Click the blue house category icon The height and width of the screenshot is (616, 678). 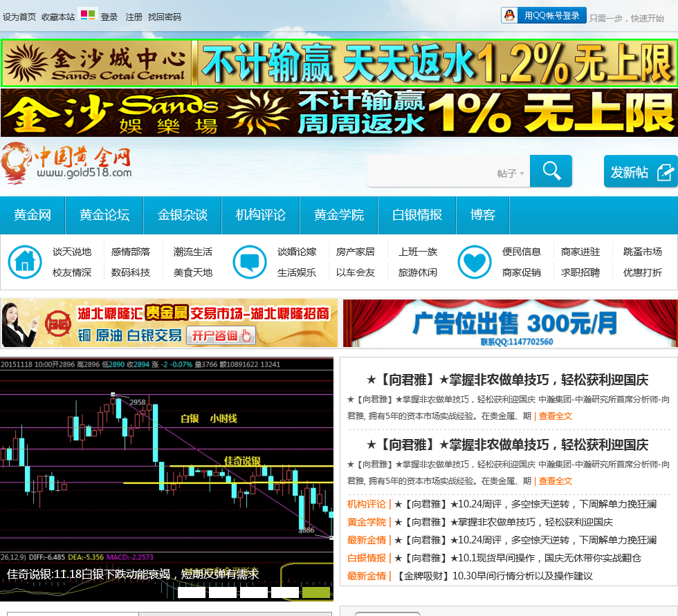click(25, 262)
